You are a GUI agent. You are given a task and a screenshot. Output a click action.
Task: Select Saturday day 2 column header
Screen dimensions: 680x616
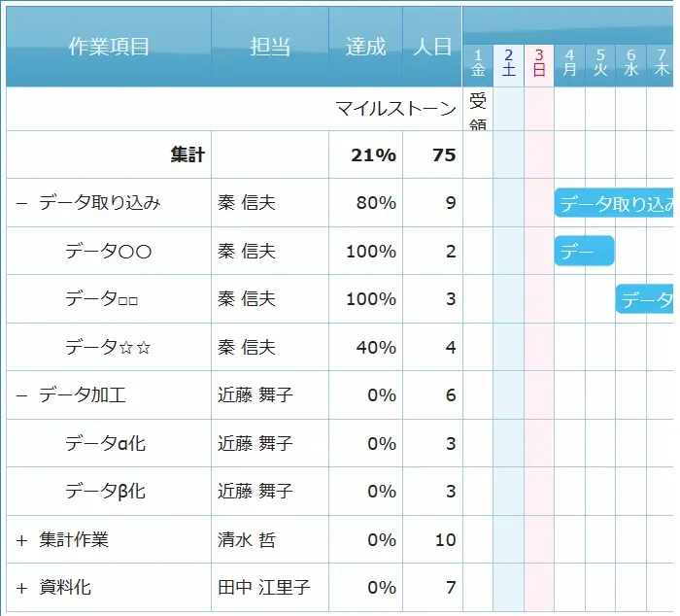coord(508,64)
